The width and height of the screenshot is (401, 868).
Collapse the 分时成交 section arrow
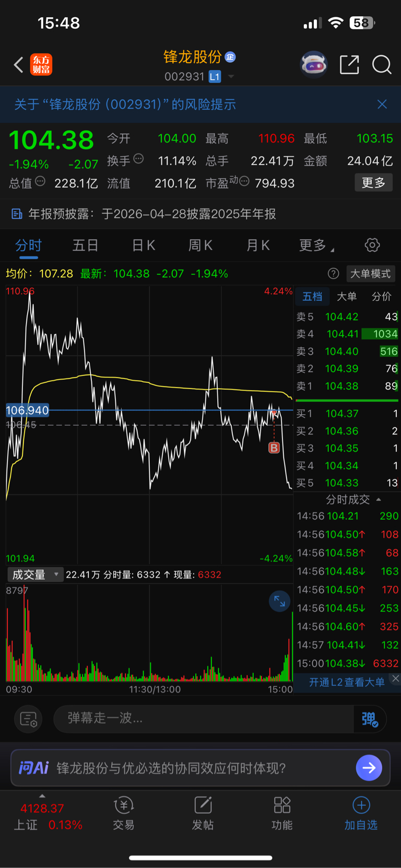pyautogui.click(x=379, y=500)
